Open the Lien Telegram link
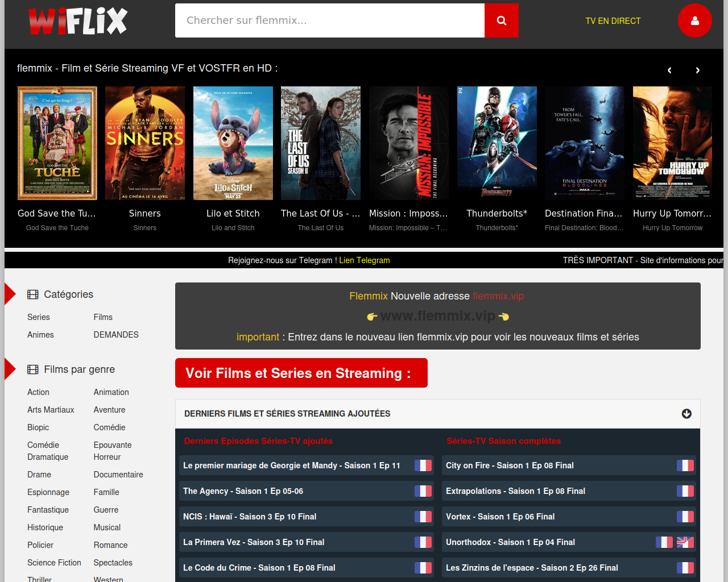 pyautogui.click(x=365, y=260)
